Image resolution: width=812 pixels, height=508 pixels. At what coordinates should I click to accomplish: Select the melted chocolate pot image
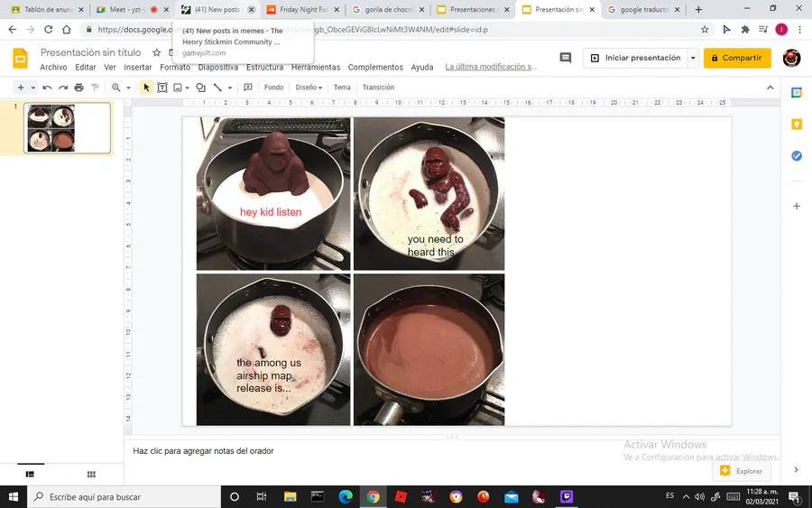pos(429,350)
